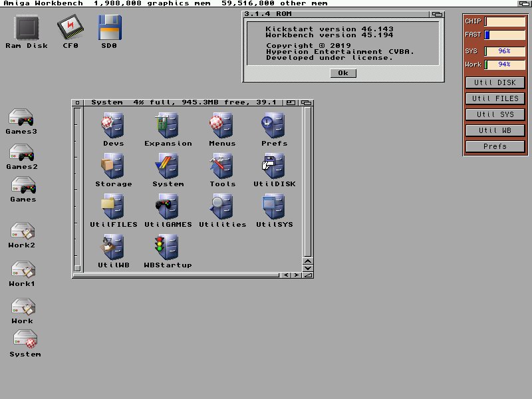Click the 3.1.4 ROM dialog title bar
Viewport: 532px width, 399px height.
(x=336, y=14)
